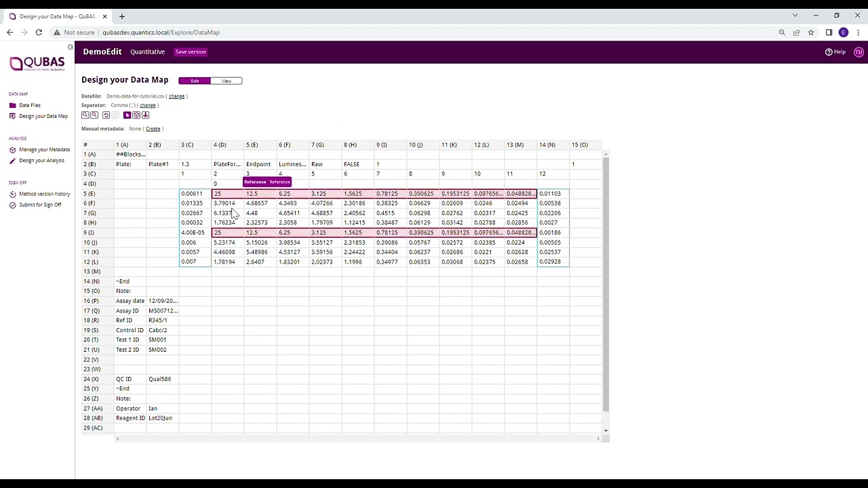Reload the page with the browser refresh icon
The height and width of the screenshot is (488, 868).
click(x=39, y=33)
